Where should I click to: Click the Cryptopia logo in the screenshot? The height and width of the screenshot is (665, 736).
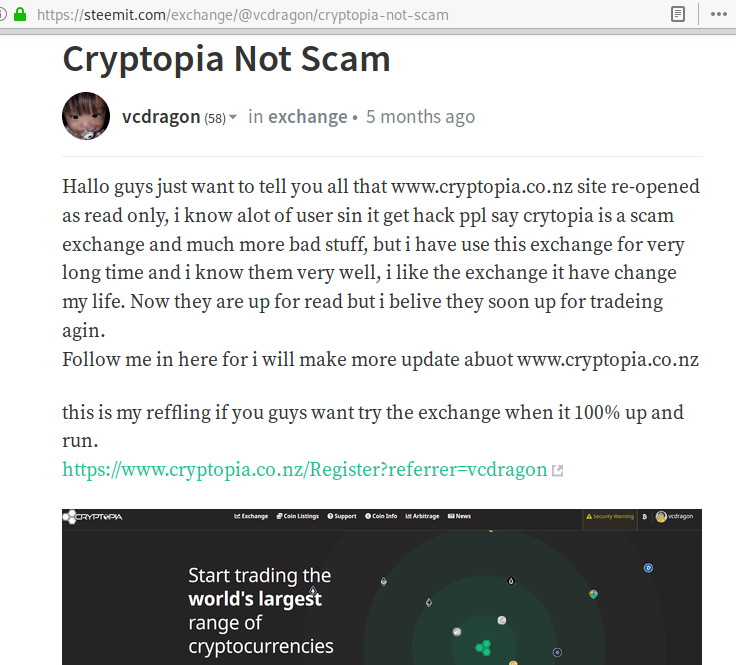(92, 517)
